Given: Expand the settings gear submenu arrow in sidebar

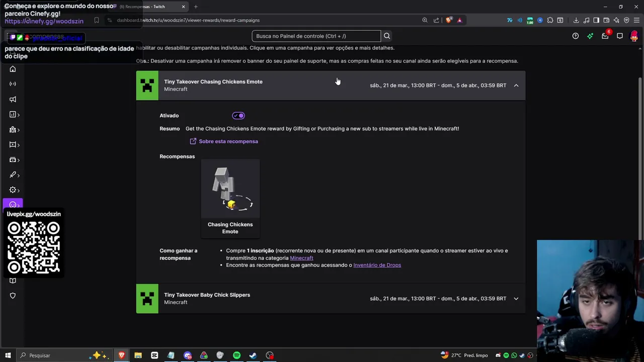Looking at the screenshot, I should click(x=19, y=190).
